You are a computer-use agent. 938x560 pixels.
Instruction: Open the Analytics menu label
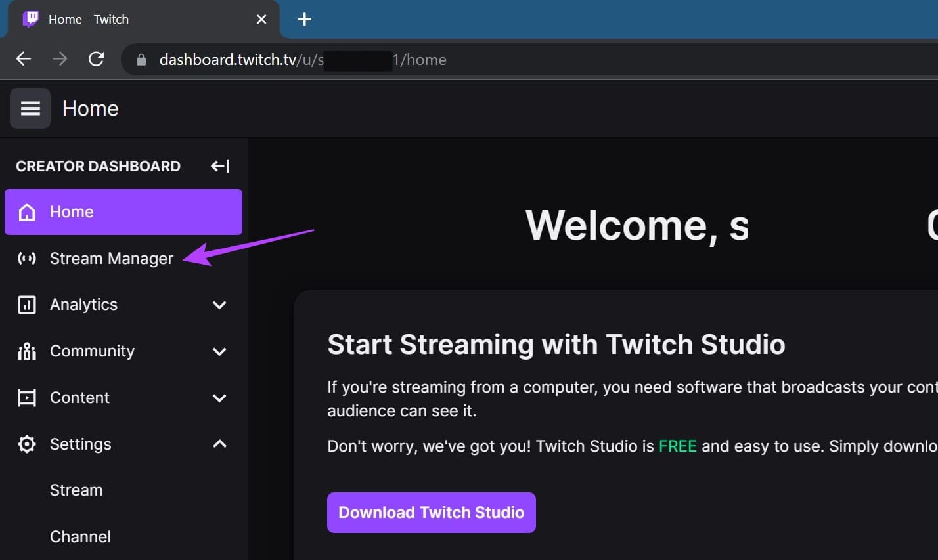[x=83, y=305]
